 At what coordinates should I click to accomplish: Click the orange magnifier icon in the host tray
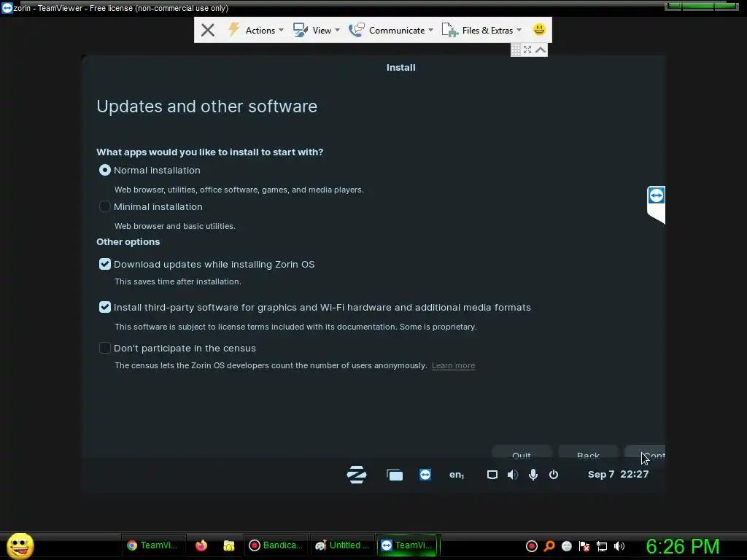pyautogui.click(x=549, y=546)
